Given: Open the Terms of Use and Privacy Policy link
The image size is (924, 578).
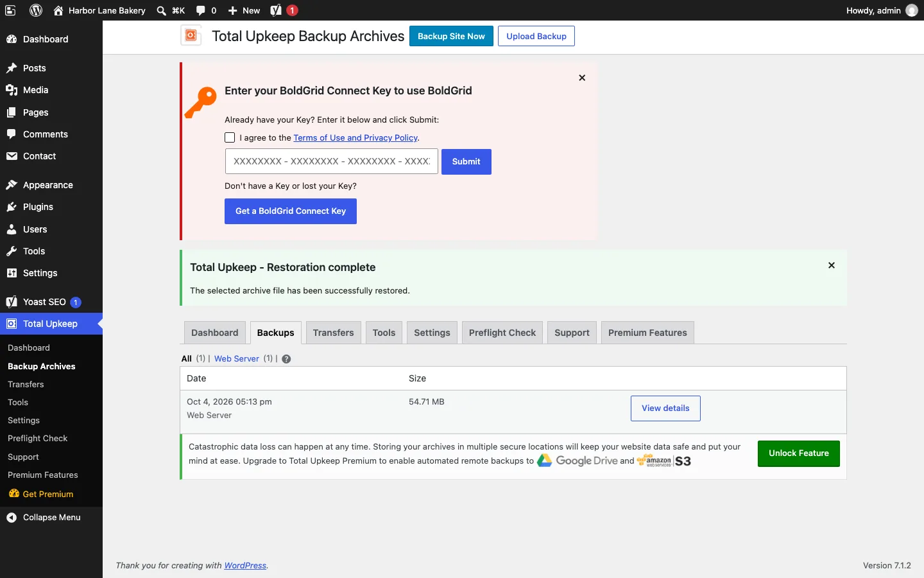Looking at the screenshot, I should click(356, 137).
